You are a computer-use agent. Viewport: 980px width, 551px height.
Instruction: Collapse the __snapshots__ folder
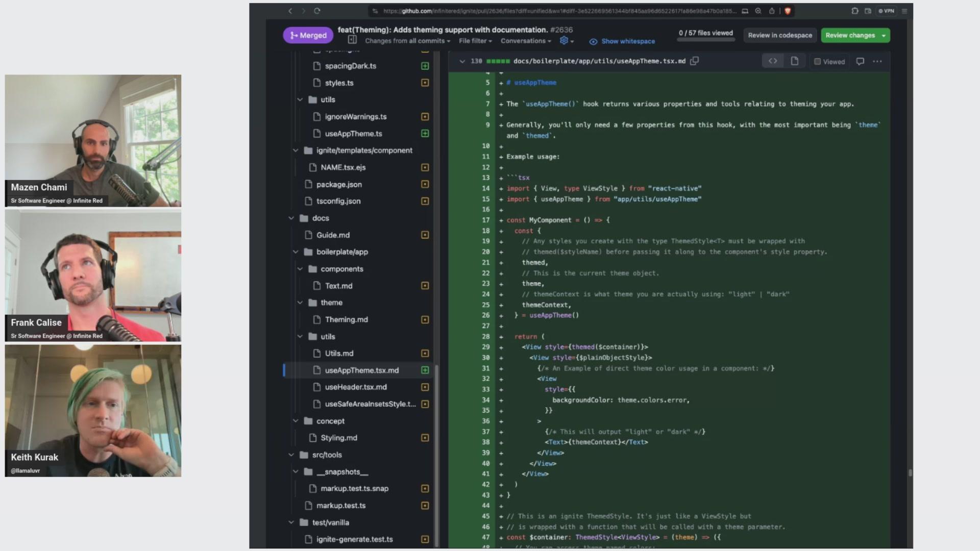pos(296,472)
